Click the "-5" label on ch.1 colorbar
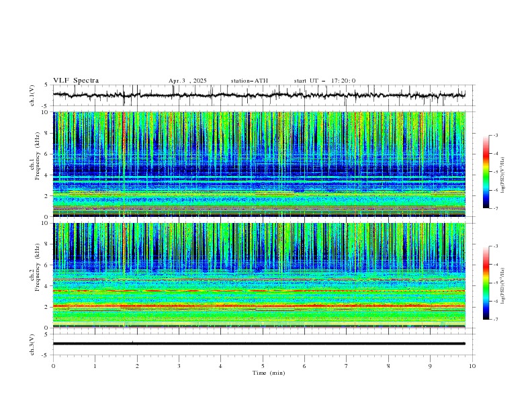 (x=496, y=172)
